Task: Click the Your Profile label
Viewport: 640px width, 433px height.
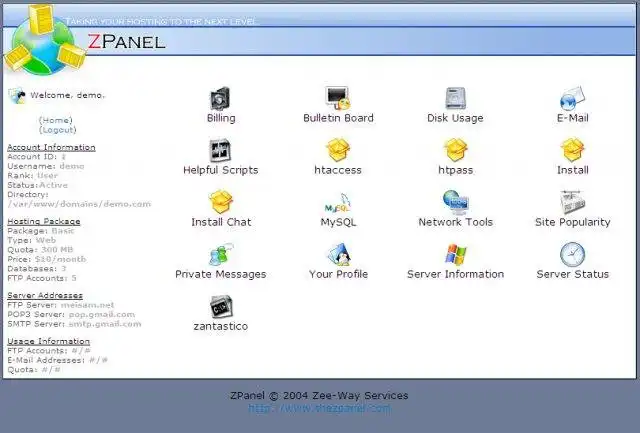Action: (x=338, y=274)
